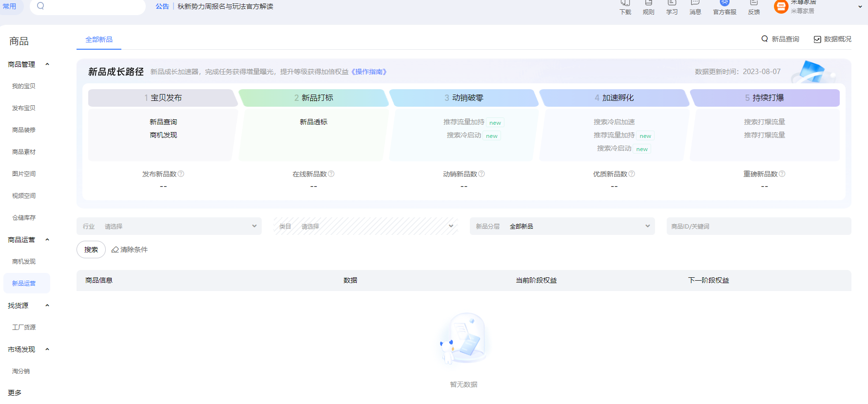868x404 pixels.
Task: Click 清除条件 to clear filters
Action: [x=130, y=250]
